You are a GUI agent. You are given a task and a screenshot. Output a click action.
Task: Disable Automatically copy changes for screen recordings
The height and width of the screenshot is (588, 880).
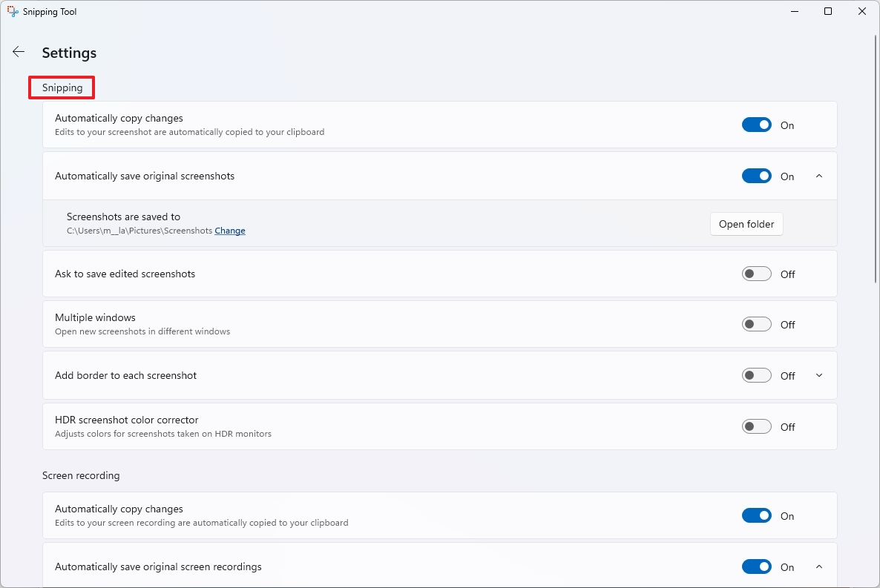pos(756,515)
